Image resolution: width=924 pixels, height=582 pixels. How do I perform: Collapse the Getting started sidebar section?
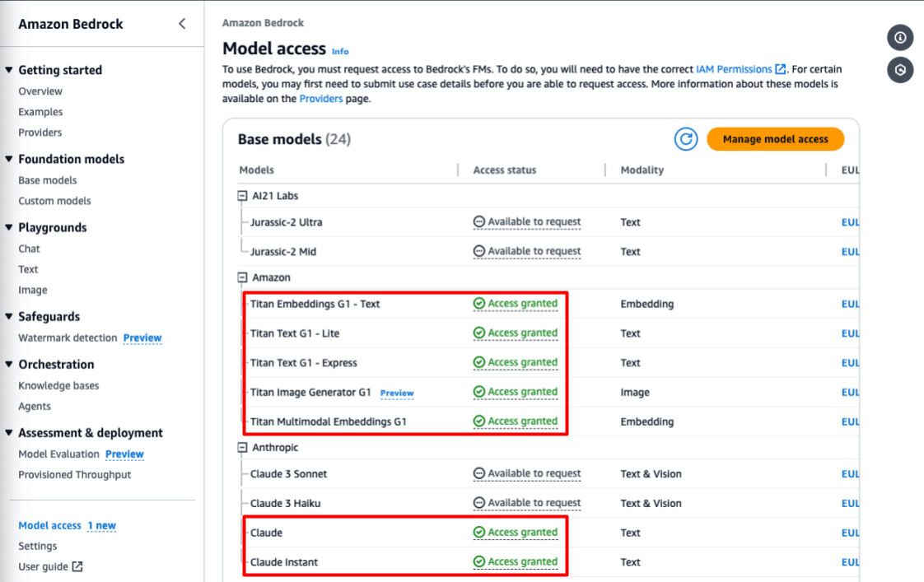(10, 70)
